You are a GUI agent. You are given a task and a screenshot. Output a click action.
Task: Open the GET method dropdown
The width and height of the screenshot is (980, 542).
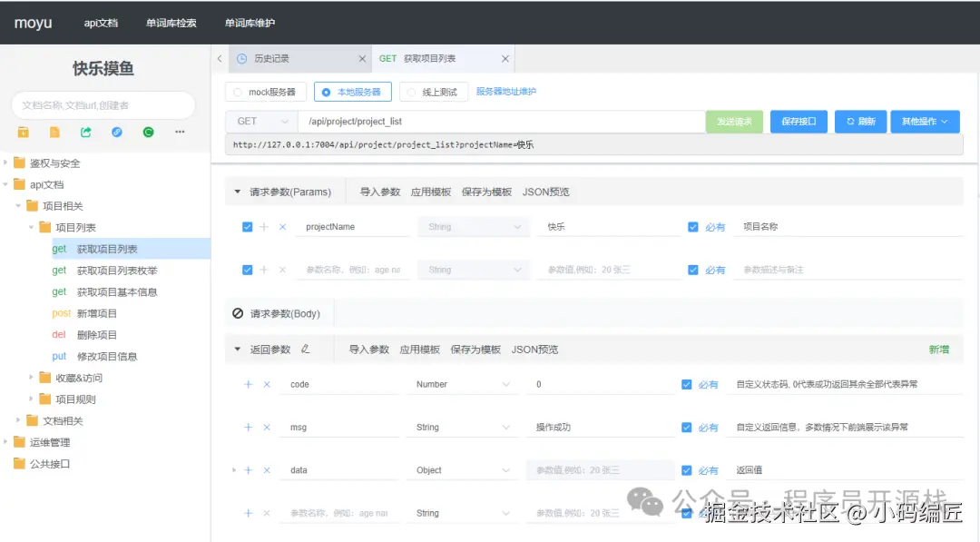click(x=261, y=122)
